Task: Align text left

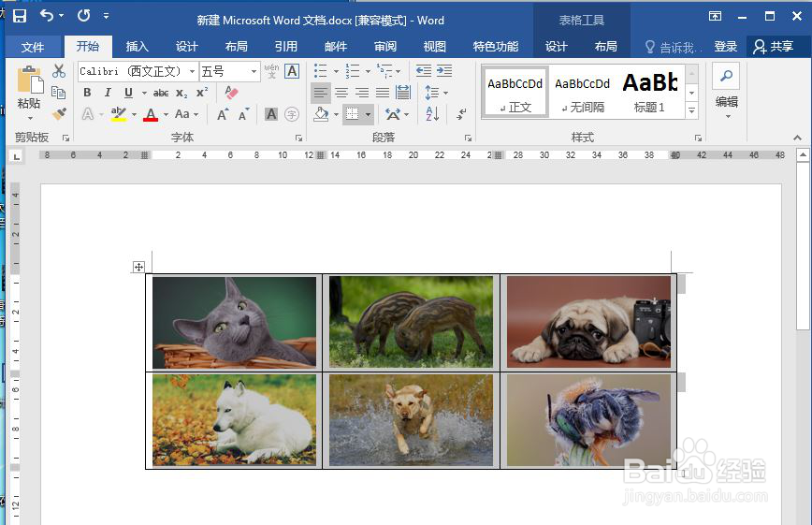Action: 321,93
